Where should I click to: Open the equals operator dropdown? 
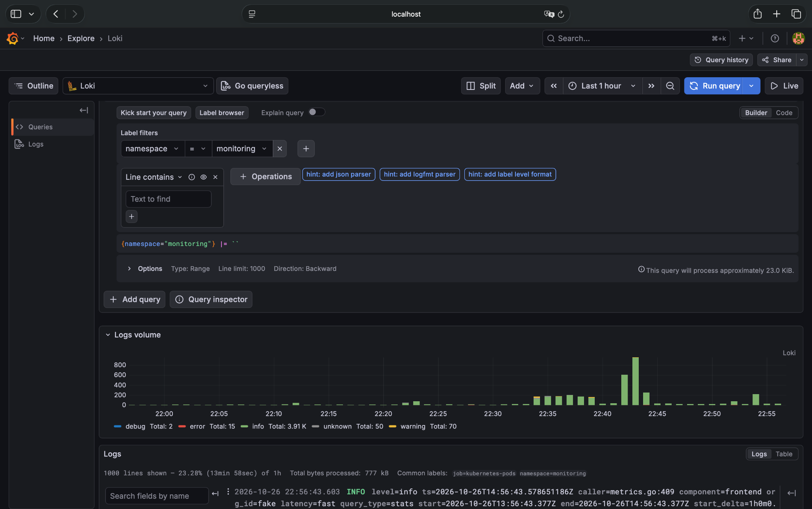(198, 149)
